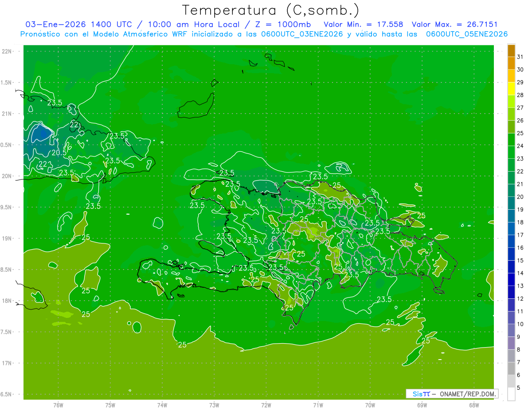Pick the bright yellow swatch between 28 and 29
The width and height of the screenshot is (532, 411).
pyautogui.click(x=512, y=89)
